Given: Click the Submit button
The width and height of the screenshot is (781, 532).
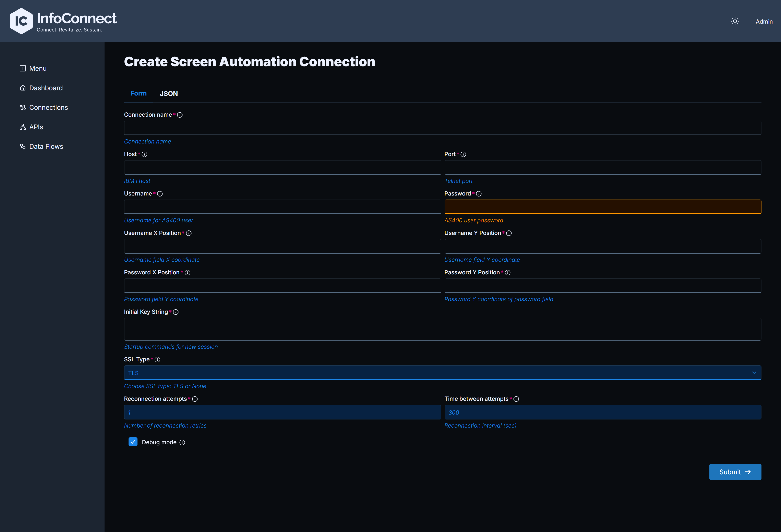Looking at the screenshot, I should tap(735, 471).
